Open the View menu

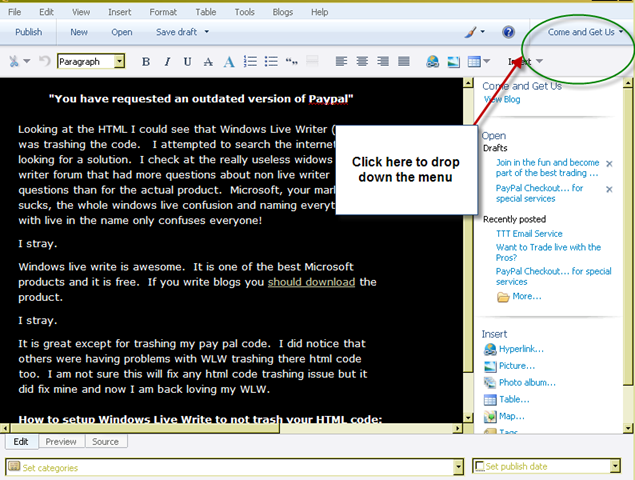point(81,12)
